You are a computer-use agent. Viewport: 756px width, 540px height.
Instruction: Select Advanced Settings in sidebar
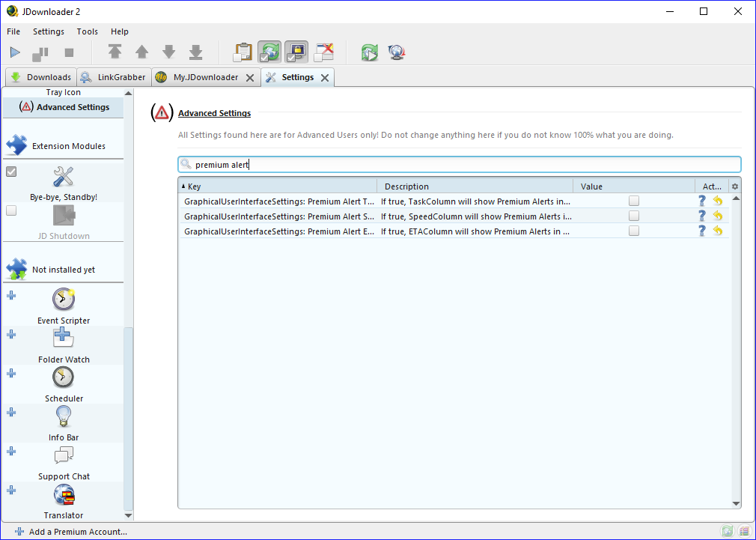tap(63, 107)
